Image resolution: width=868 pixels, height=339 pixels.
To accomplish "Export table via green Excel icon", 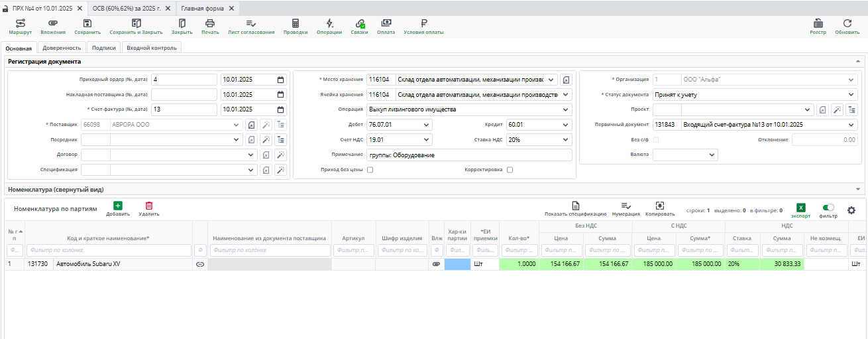I will click(800, 208).
